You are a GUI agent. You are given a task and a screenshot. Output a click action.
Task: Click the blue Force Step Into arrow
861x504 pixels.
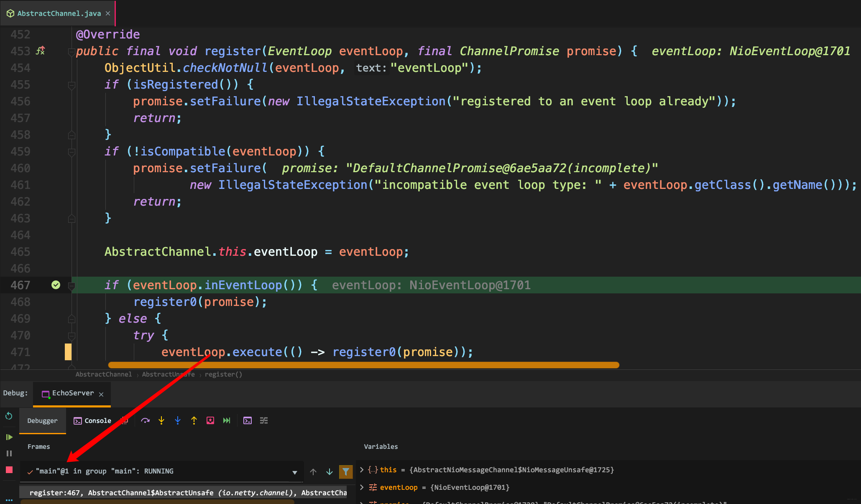point(178,420)
